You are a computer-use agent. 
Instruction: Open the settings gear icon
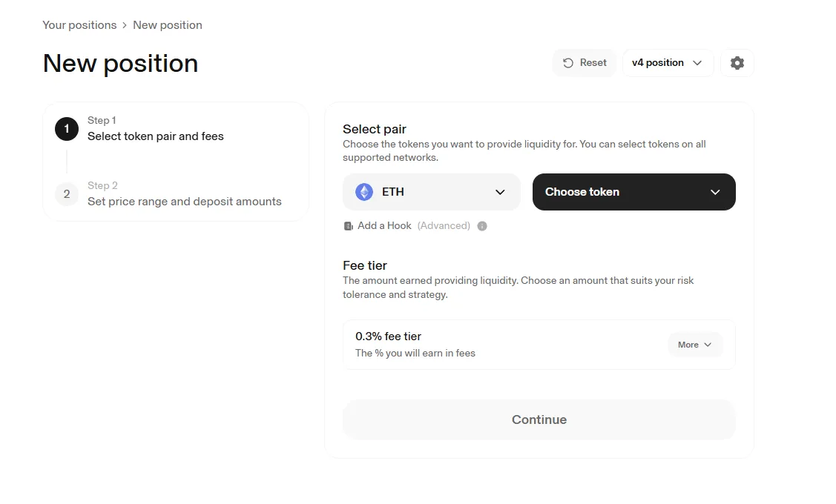pyautogui.click(x=737, y=63)
